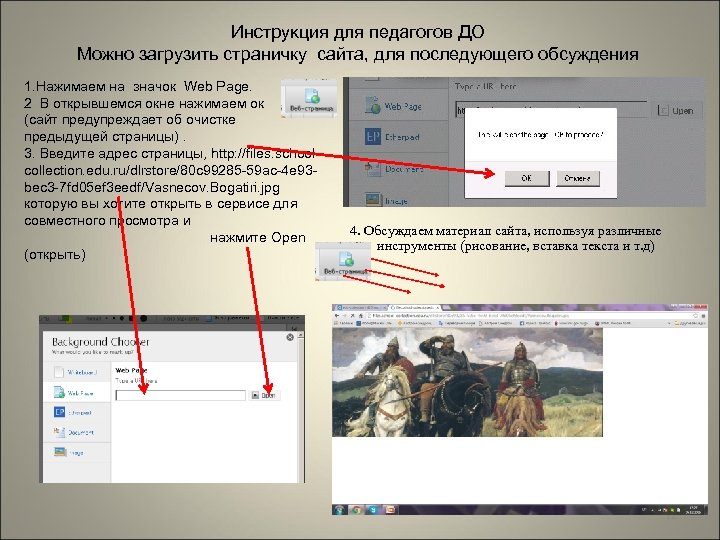Open the other bookmarks folder in bookmarks bar
This screenshot has width=720, height=540.
690,323
